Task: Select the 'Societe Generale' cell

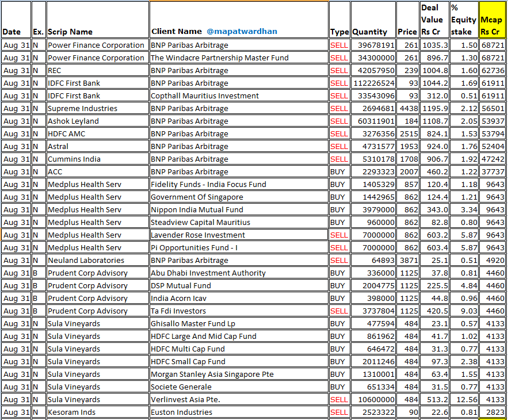Action: pos(239,386)
